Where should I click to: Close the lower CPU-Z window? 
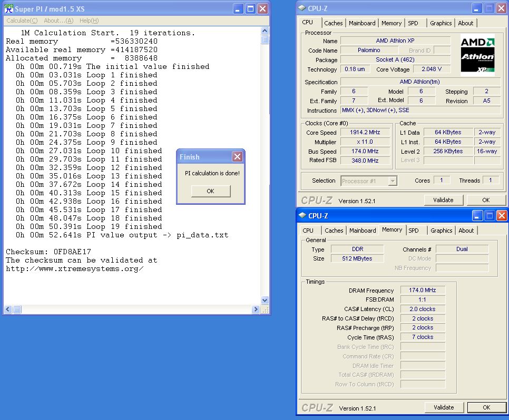click(502, 215)
